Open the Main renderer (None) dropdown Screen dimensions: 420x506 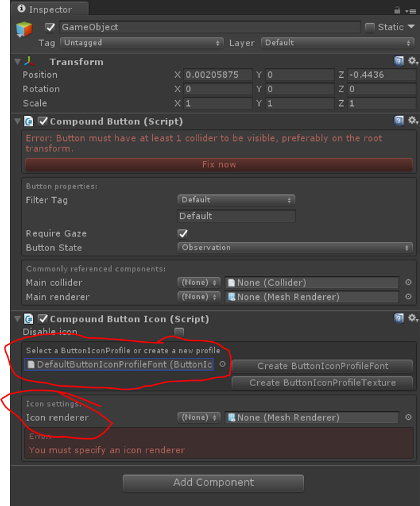tap(199, 296)
